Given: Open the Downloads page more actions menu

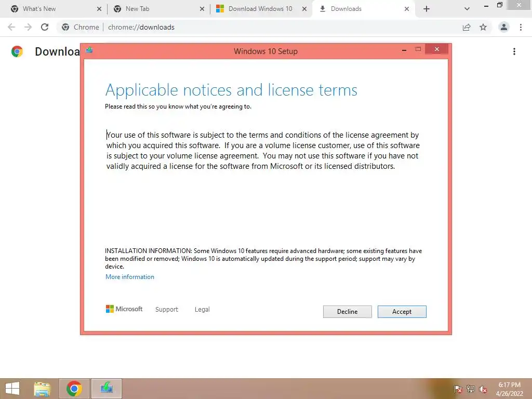Looking at the screenshot, I should tap(514, 51).
